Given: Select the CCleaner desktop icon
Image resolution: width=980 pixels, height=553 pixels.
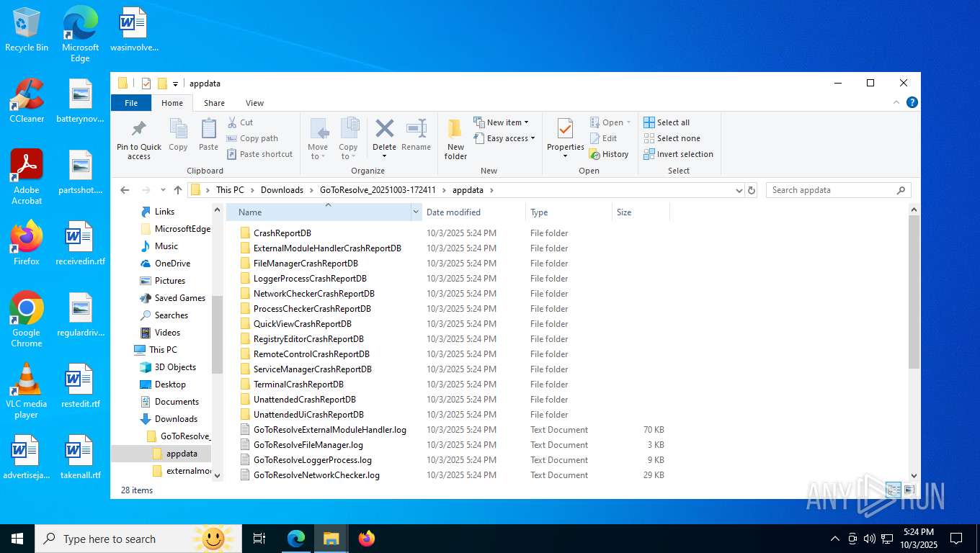Looking at the screenshot, I should point(27,101).
